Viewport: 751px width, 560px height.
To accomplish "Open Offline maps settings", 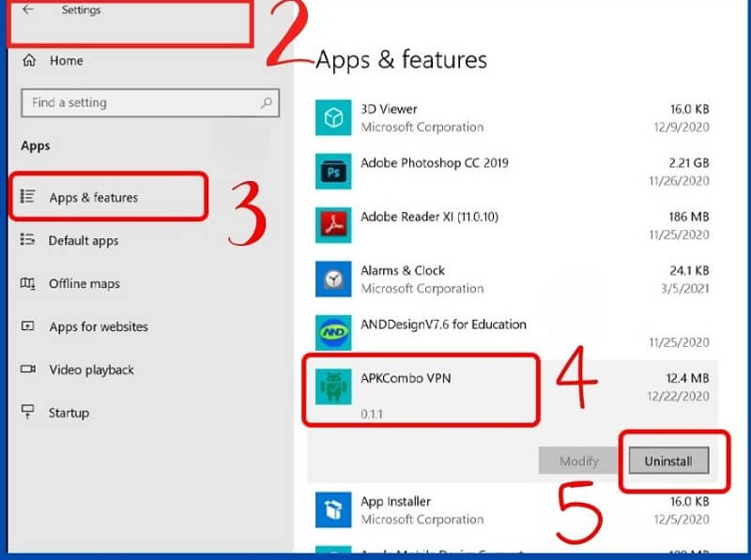I will 84,283.
